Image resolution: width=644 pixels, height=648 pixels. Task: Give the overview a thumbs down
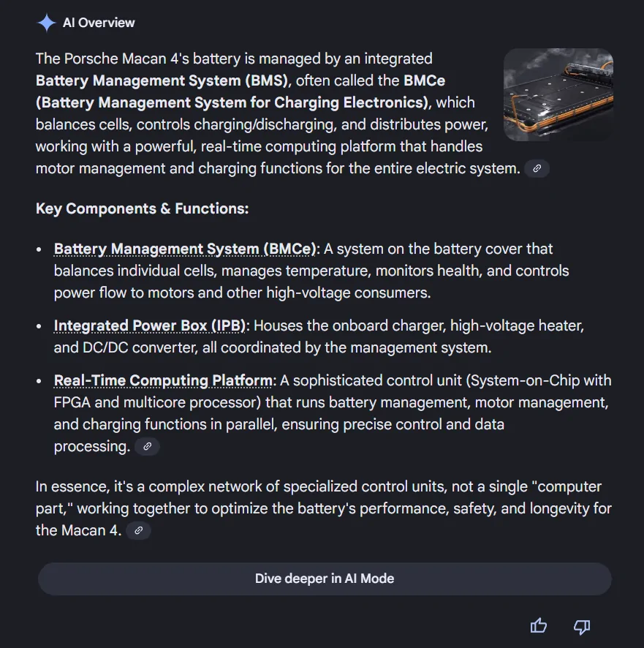click(x=582, y=625)
